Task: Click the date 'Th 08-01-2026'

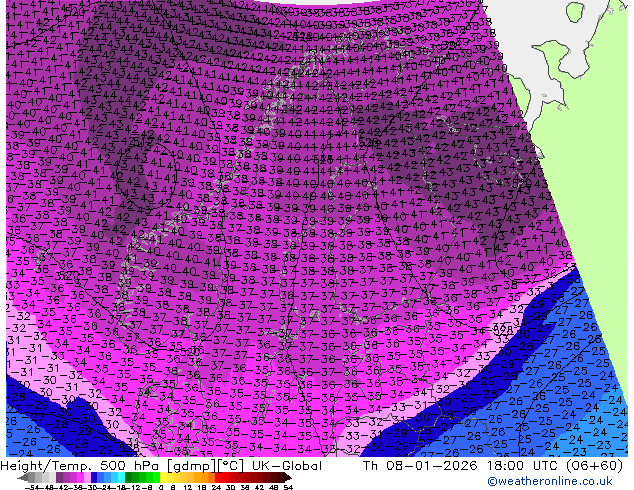Action: (421, 466)
